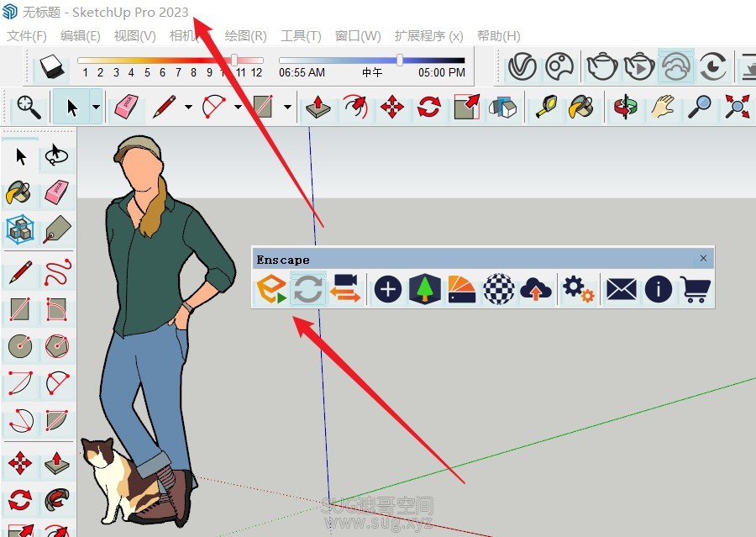
Task: Select Paint Bucket in left tool panel
Action: coord(18,192)
